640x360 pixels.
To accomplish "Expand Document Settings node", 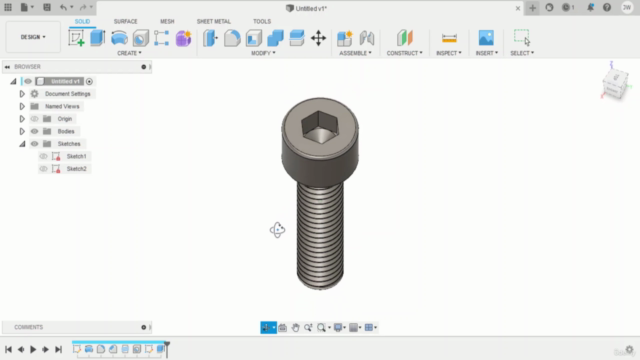I will click(x=22, y=94).
